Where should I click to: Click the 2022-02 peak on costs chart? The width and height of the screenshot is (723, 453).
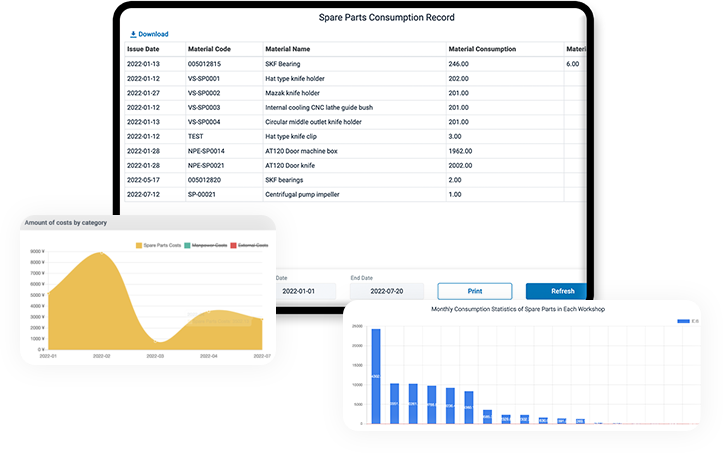click(100, 255)
